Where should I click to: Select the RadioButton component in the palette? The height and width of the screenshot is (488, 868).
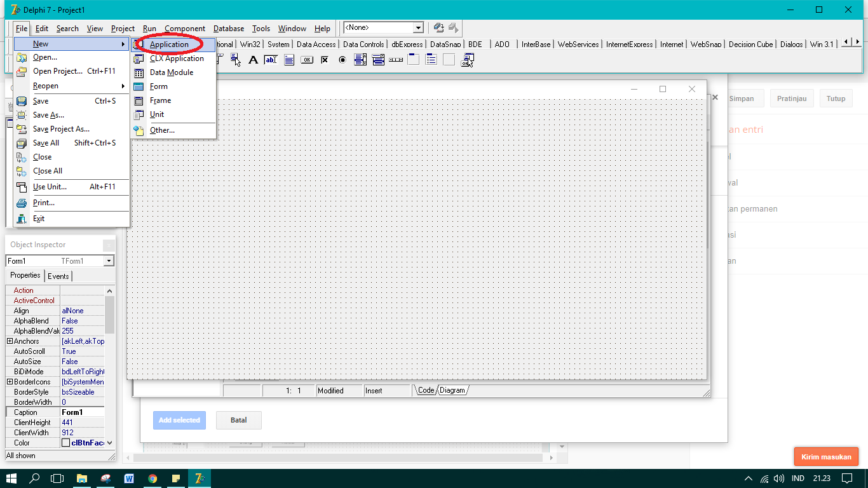click(342, 60)
